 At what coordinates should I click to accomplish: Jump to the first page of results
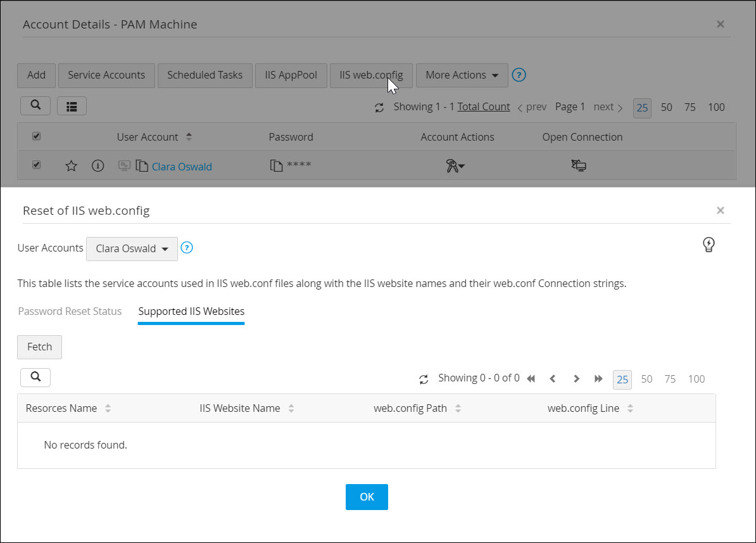coord(531,379)
